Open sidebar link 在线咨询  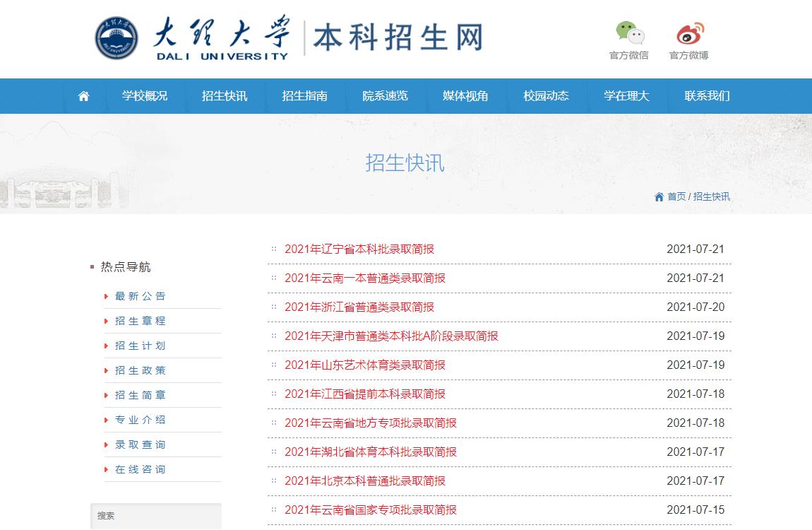pyautogui.click(x=141, y=469)
